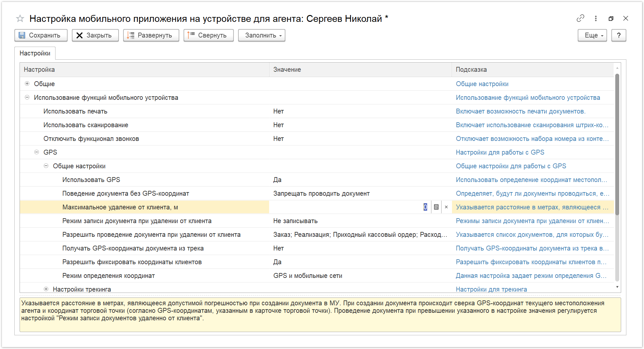This screenshot has height=349, width=644.
Task: Click the Не записывать value
Action: 295,221
